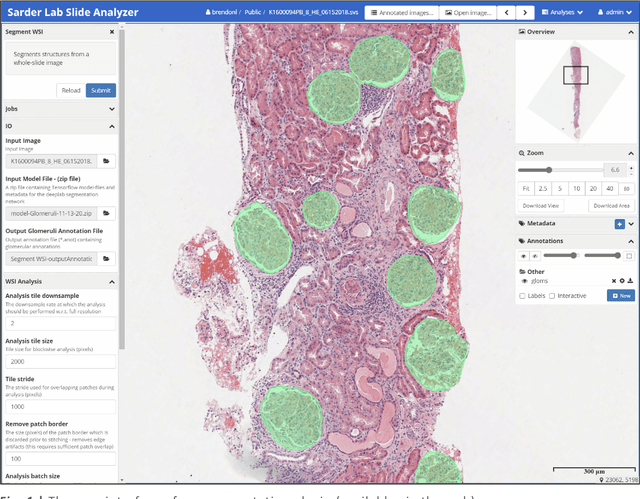Adjust the zoom level slider
Screen dimensions: 640x499
[x=548, y=170]
